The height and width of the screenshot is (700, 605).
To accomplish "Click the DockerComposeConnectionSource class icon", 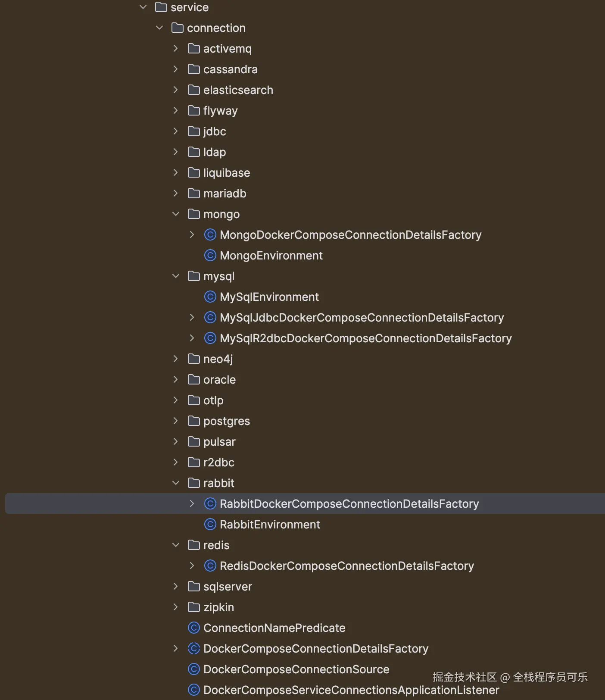I will pos(194,669).
